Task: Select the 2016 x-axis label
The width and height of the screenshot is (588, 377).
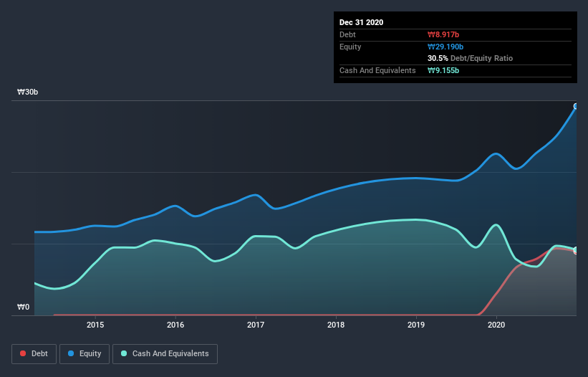Action: (175, 325)
